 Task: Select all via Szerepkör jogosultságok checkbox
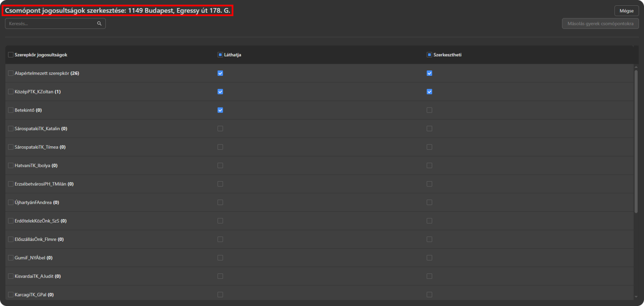(11, 55)
